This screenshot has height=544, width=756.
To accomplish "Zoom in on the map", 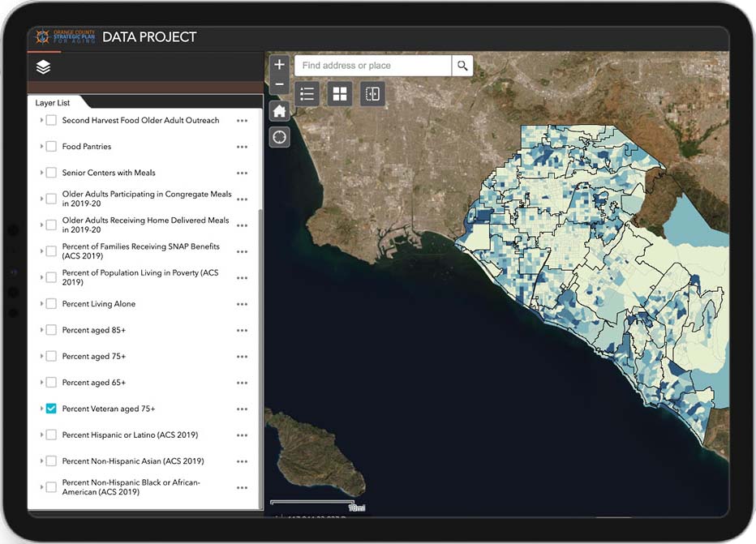I will [279, 65].
